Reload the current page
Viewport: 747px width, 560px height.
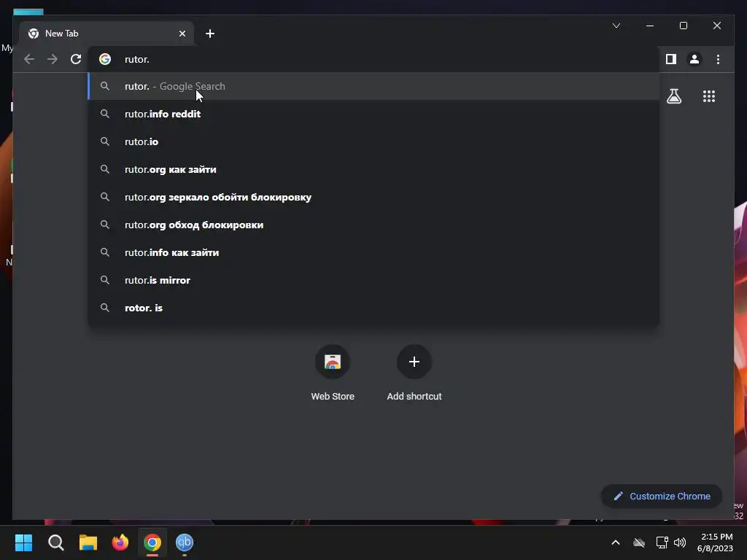(x=76, y=59)
